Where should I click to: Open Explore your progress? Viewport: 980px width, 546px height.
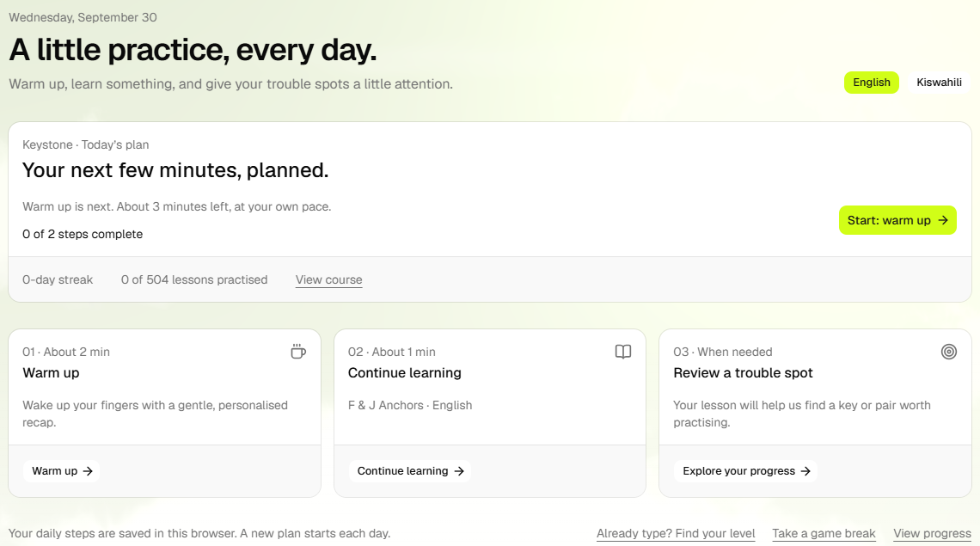point(745,471)
